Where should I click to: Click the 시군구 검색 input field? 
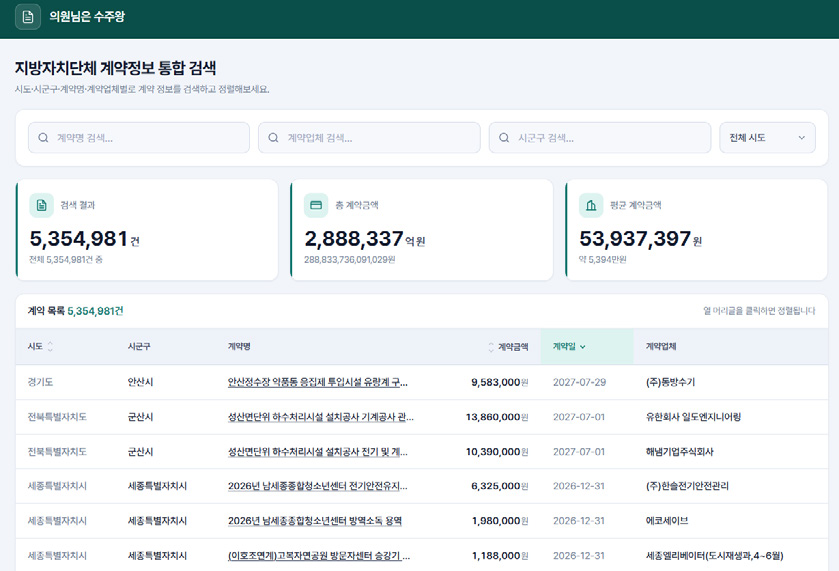pyautogui.click(x=600, y=138)
